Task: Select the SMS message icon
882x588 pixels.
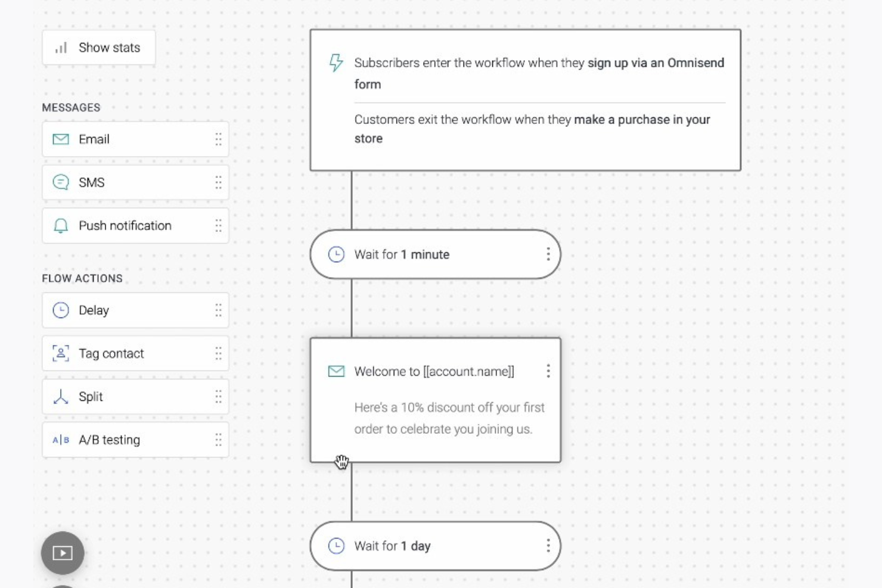Action: click(x=60, y=182)
